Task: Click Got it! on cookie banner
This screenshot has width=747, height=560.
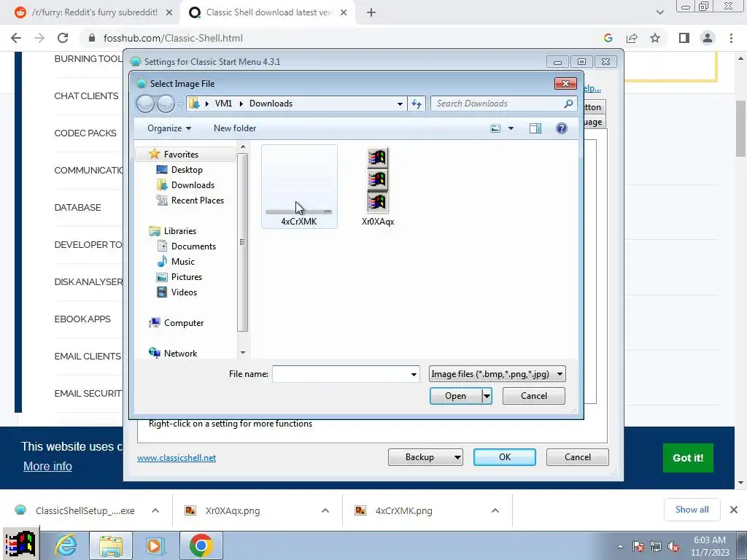Action: pyautogui.click(x=688, y=458)
